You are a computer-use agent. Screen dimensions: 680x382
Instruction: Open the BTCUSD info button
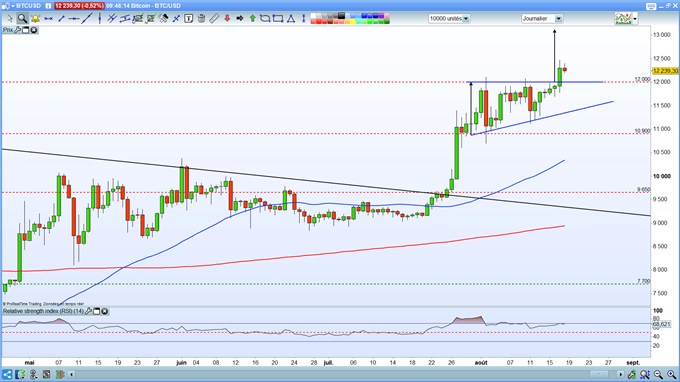point(48,6)
